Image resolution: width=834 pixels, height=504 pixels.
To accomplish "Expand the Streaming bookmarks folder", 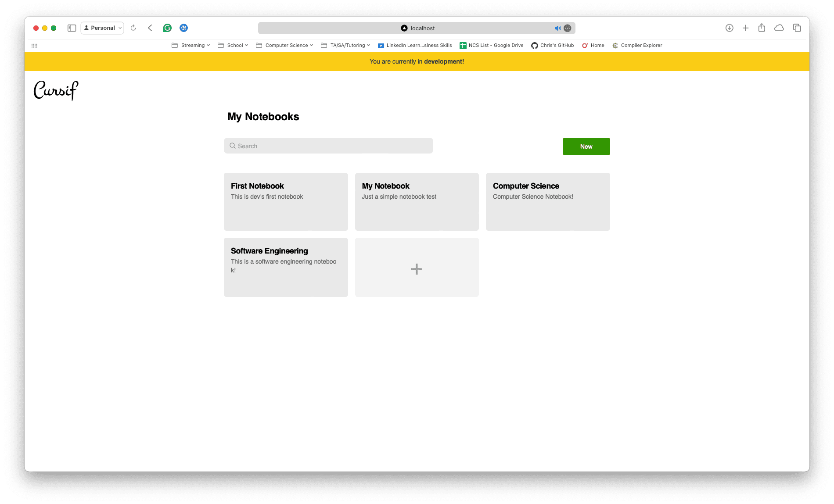I will 191,45.
